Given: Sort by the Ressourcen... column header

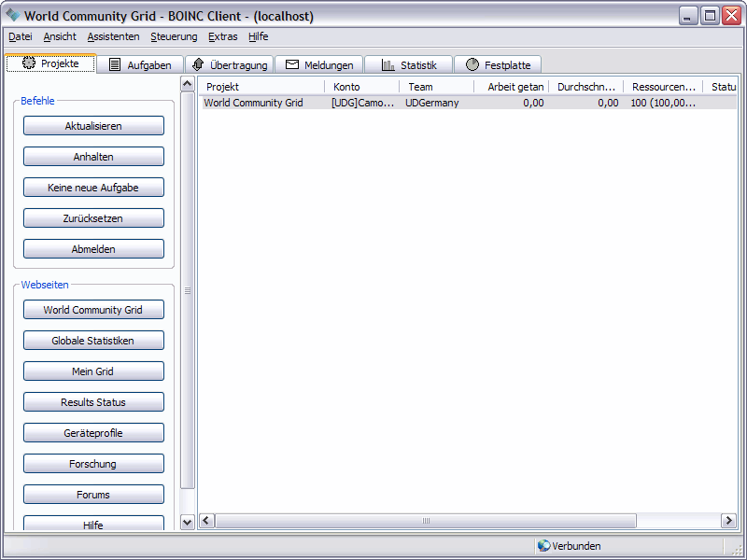Looking at the screenshot, I should coord(664,87).
